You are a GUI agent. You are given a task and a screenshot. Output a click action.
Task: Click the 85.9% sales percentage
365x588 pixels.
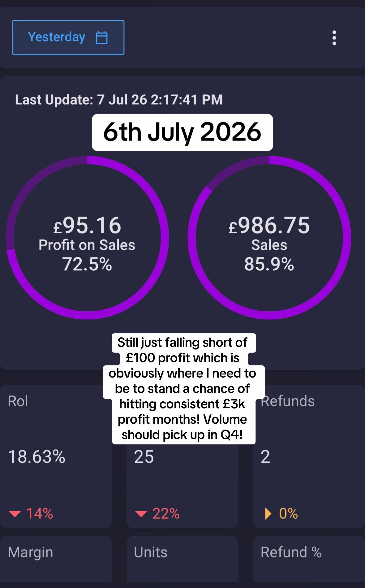(x=269, y=265)
